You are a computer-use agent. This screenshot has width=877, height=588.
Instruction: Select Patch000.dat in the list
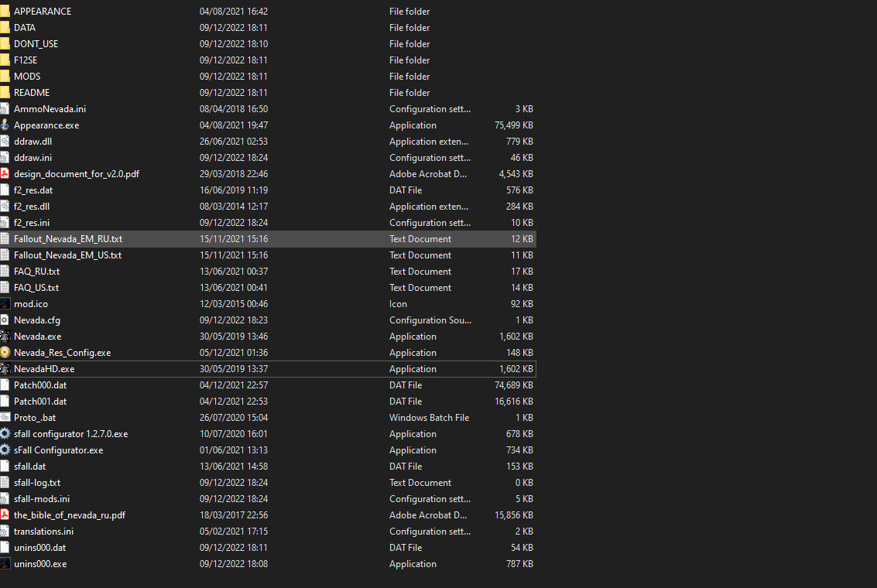40,385
